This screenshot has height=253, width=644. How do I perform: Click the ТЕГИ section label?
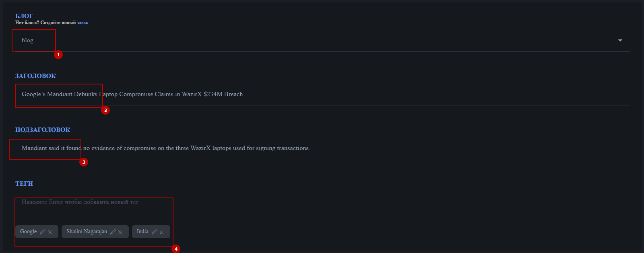click(24, 184)
